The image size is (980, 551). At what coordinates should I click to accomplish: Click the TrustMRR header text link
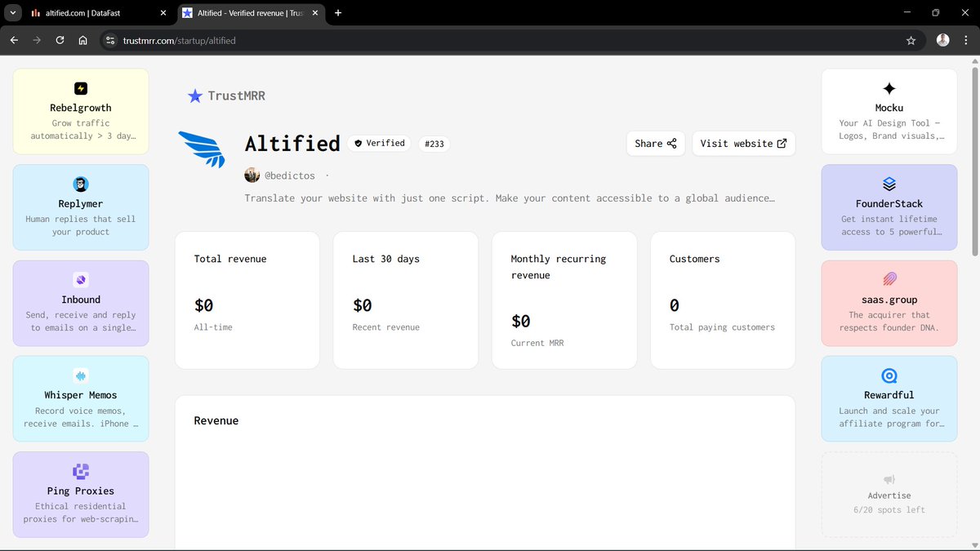236,96
